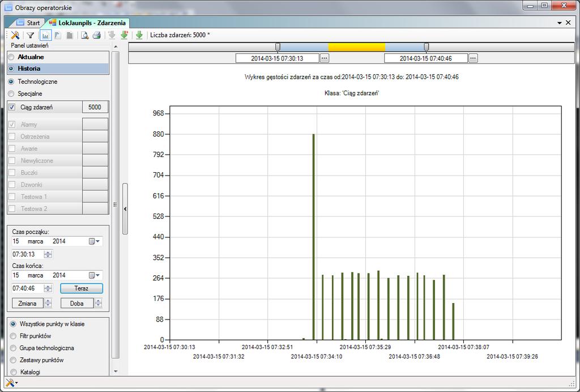The image size is (580, 392).
Task: Click the Zmiana button
Action: tap(27, 303)
